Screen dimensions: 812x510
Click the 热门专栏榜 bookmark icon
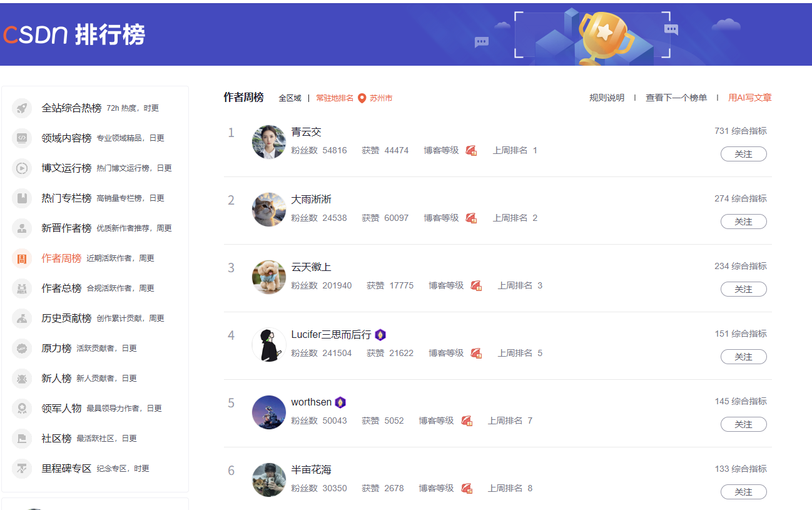(22, 198)
